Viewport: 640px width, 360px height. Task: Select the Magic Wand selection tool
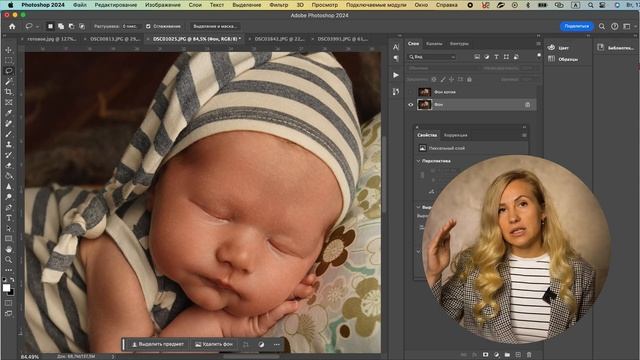(x=9, y=82)
